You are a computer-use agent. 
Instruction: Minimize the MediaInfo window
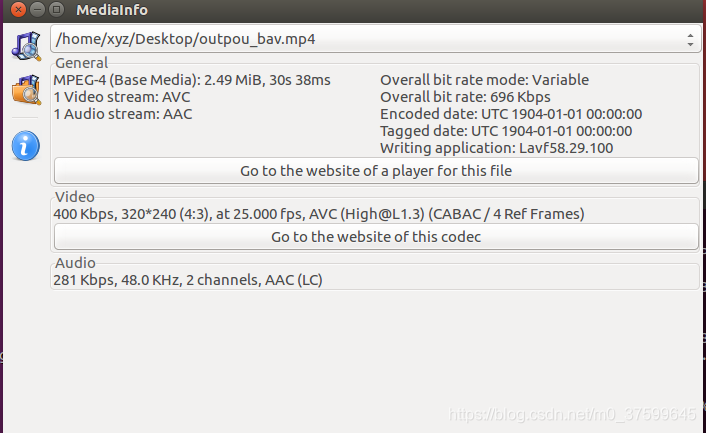pos(37,9)
